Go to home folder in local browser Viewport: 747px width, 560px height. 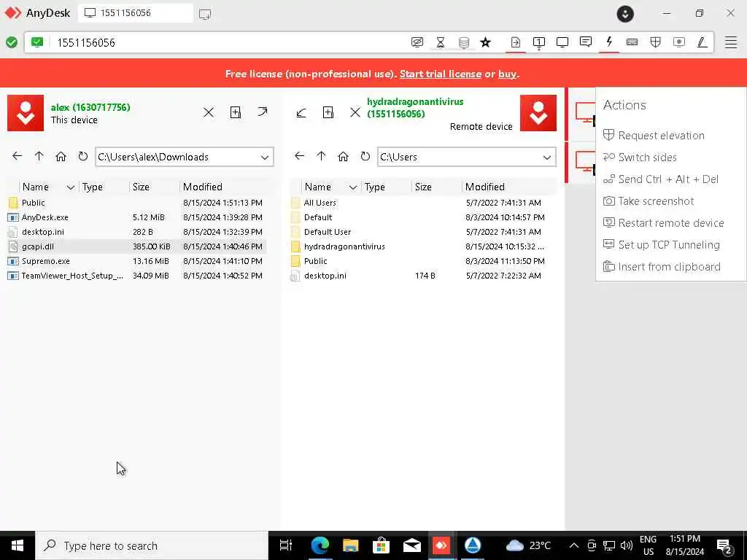point(61,156)
